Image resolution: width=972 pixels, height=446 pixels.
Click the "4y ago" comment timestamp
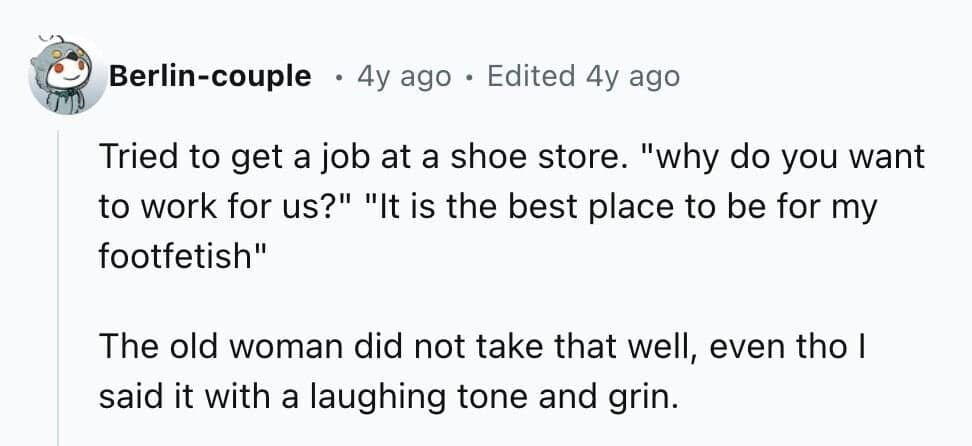point(404,76)
